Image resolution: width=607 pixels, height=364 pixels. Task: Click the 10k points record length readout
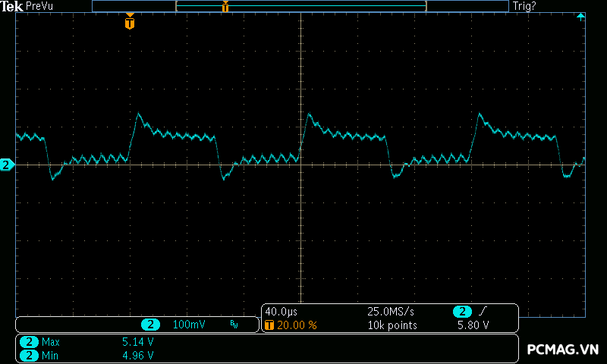(392, 325)
